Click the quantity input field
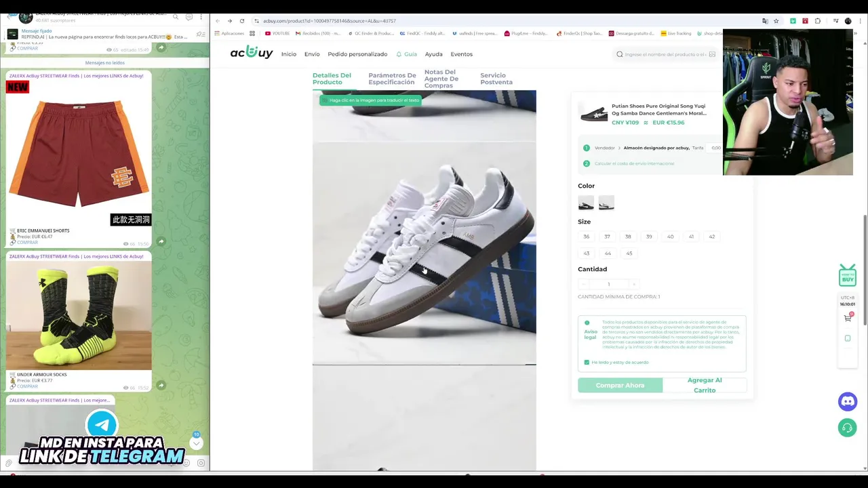Image resolution: width=868 pixels, height=488 pixels. [x=608, y=284]
